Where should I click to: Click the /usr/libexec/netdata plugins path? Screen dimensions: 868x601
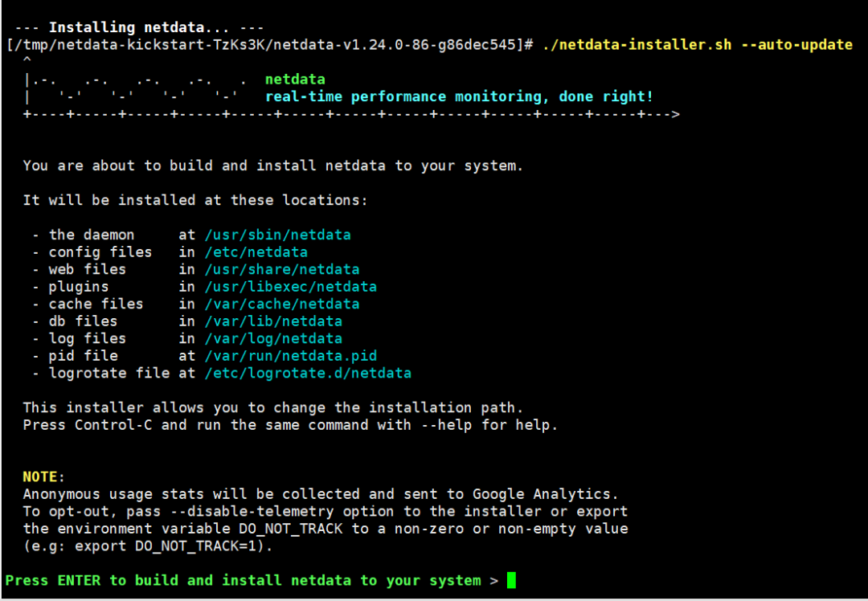tap(290, 286)
